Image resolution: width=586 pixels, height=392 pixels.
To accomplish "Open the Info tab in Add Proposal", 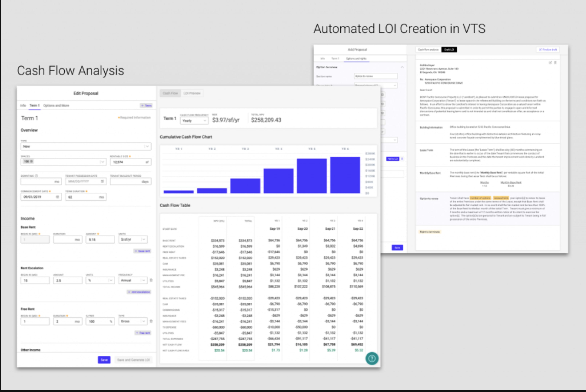I will click(323, 58).
